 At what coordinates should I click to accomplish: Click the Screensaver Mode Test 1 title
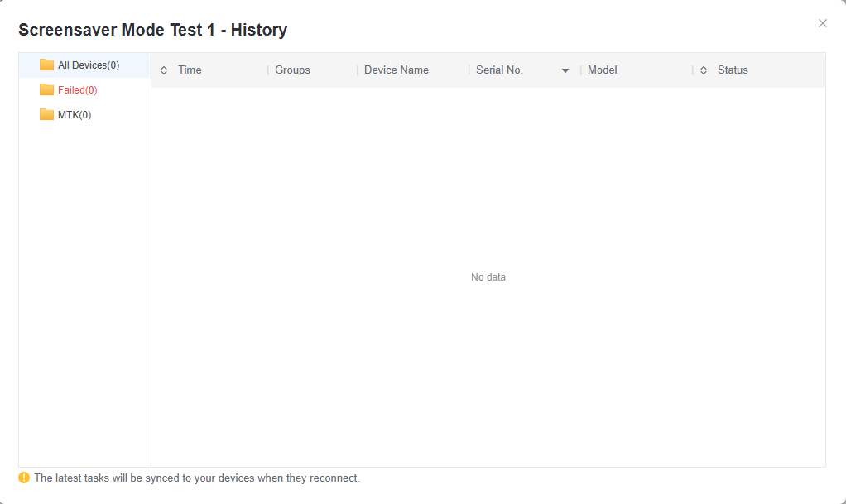pos(152,31)
